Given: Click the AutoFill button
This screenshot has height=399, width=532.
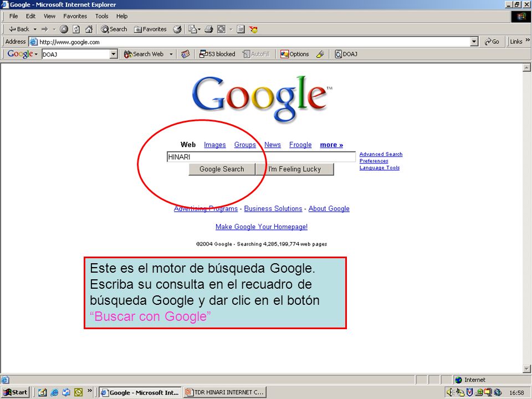Looking at the screenshot, I should tap(256, 54).
